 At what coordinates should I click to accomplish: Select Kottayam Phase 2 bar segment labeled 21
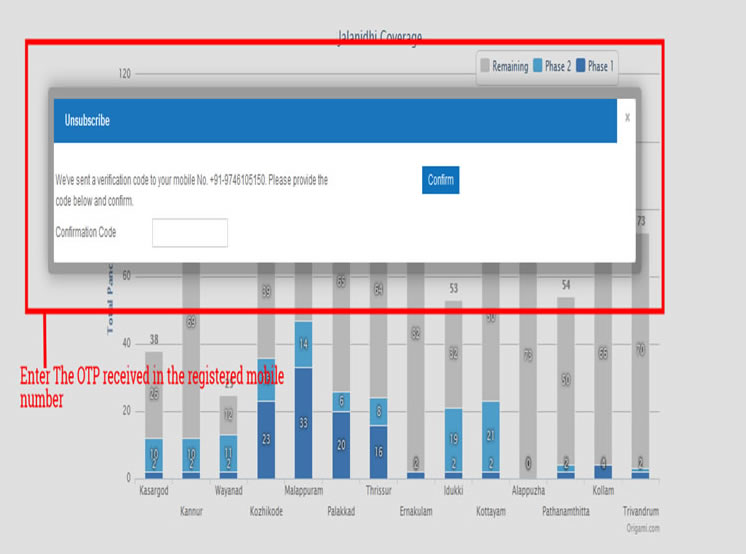[490, 435]
